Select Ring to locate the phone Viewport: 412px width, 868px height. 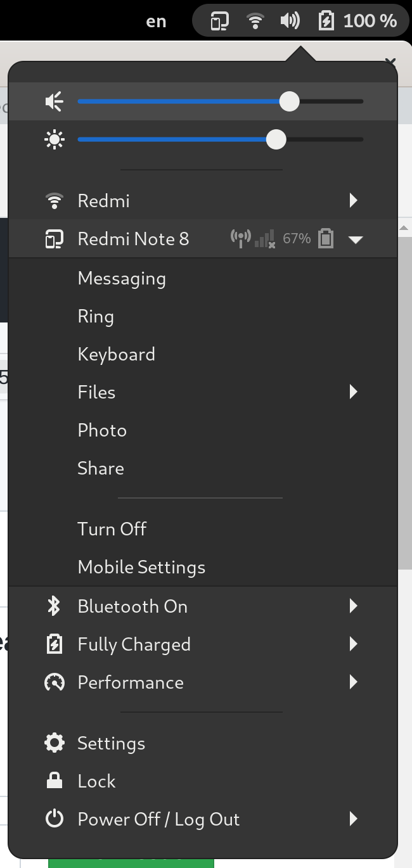[96, 316]
